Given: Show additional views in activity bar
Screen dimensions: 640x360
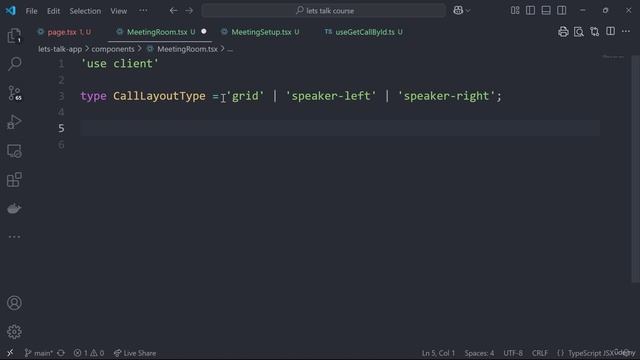Looking at the screenshot, I should (x=14, y=237).
